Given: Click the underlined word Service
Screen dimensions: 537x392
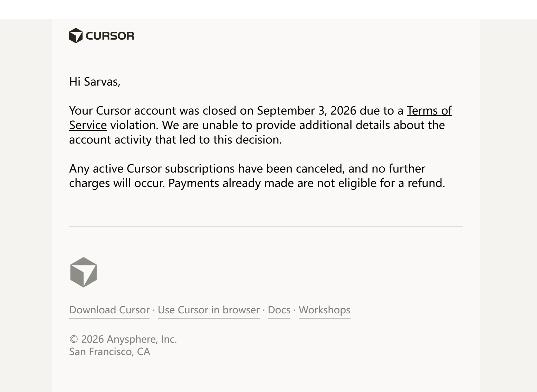Looking at the screenshot, I should pyautogui.click(x=88, y=125).
